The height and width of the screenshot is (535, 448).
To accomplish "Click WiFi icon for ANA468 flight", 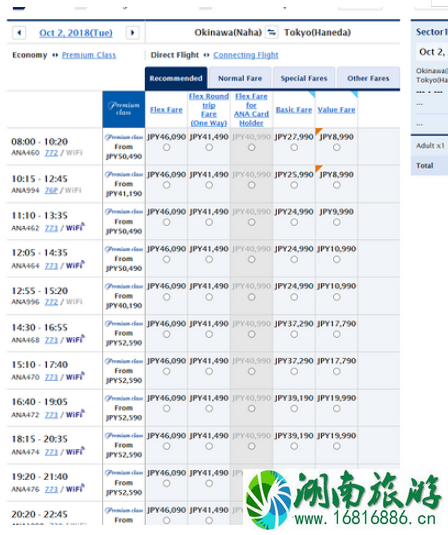I will (x=75, y=339).
